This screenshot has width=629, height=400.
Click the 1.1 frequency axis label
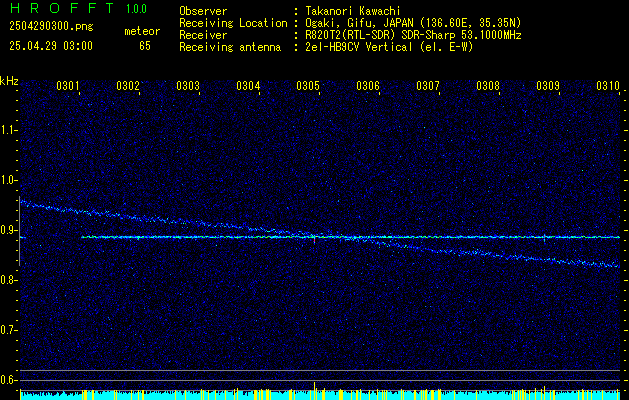click(x=7, y=130)
